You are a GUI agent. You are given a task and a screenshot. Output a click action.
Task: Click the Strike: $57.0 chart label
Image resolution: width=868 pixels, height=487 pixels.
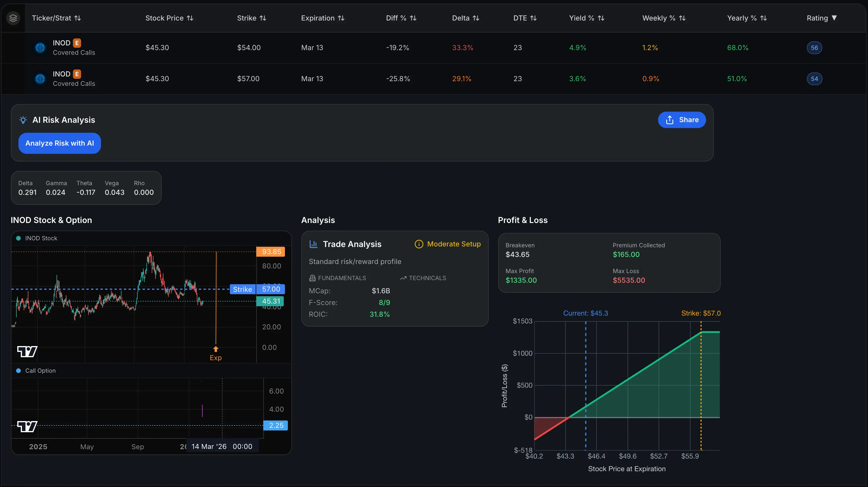coord(701,313)
